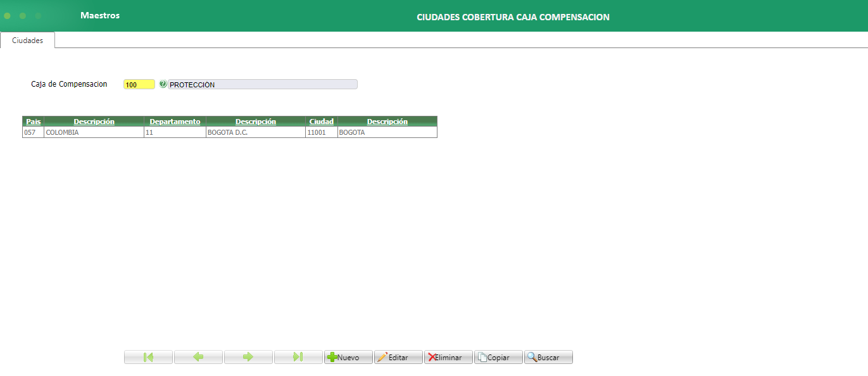868x376 pixels.
Task: Sort by the first Descripción column header
Action: pyautogui.click(x=93, y=121)
